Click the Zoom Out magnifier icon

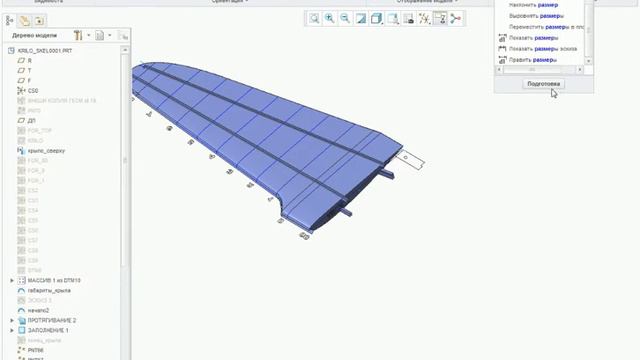(345, 18)
